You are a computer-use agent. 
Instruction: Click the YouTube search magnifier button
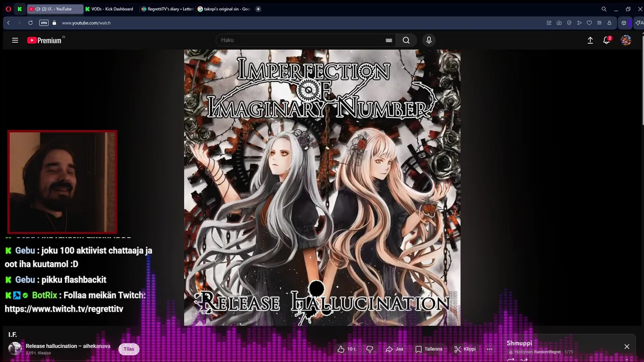coord(406,40)
